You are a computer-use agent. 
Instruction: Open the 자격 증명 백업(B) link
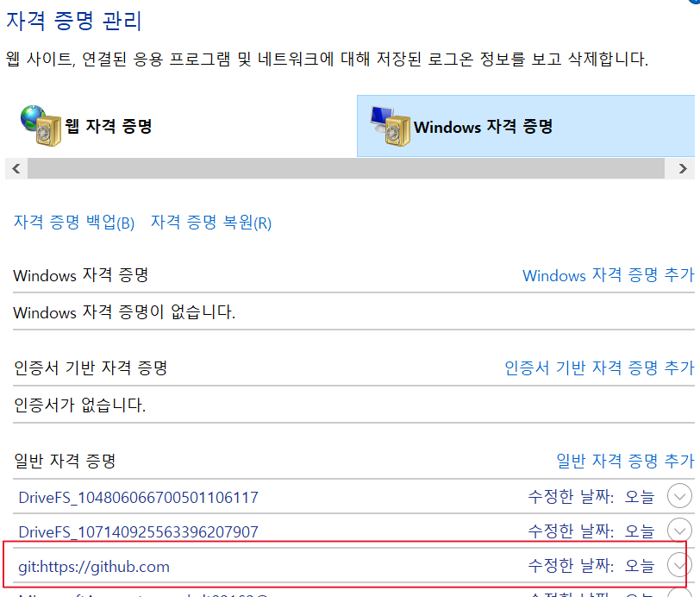[74, 222]
